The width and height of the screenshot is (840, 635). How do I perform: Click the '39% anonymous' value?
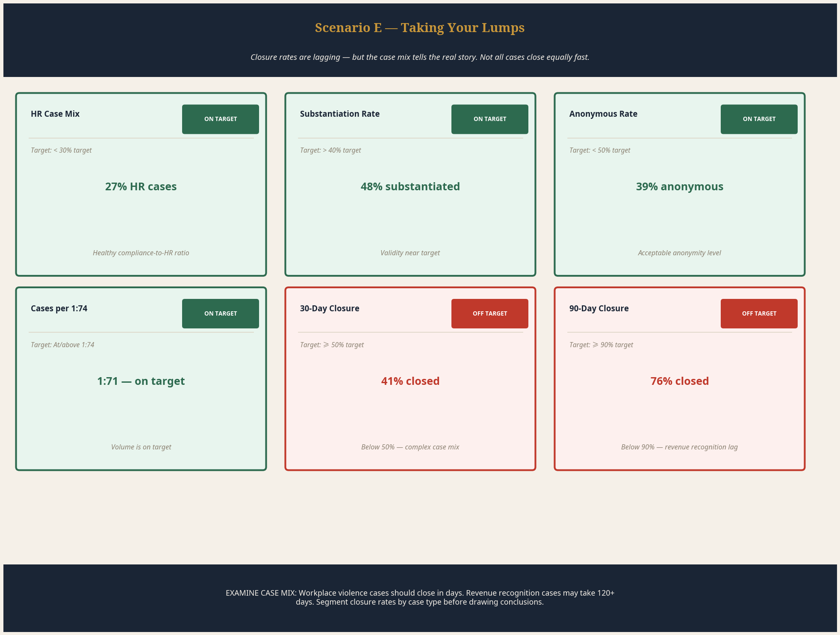[680, 186]
